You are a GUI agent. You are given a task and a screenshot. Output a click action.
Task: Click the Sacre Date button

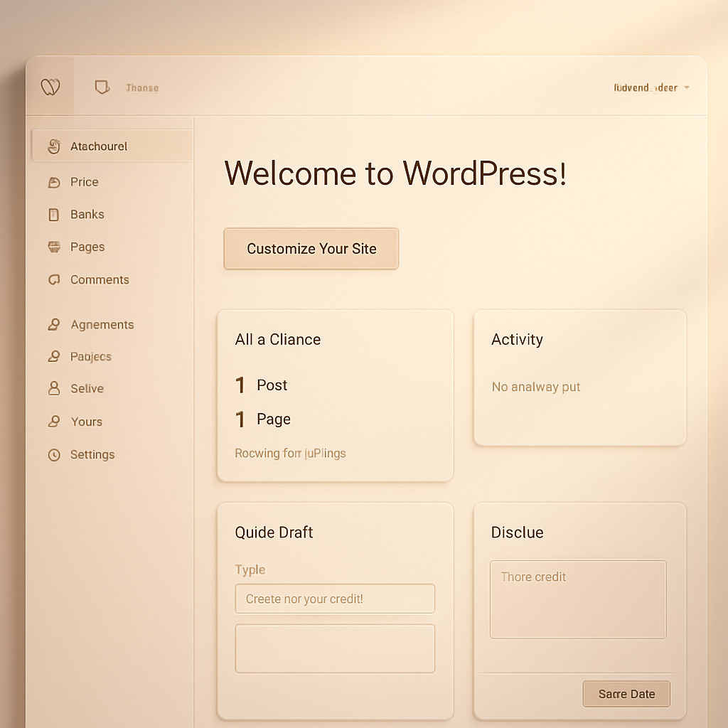[626, 694]
